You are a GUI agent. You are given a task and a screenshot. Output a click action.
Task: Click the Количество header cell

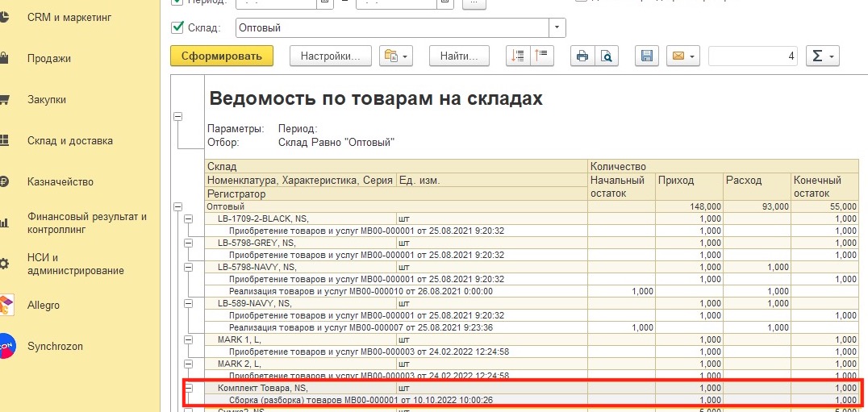click(723, 166)
